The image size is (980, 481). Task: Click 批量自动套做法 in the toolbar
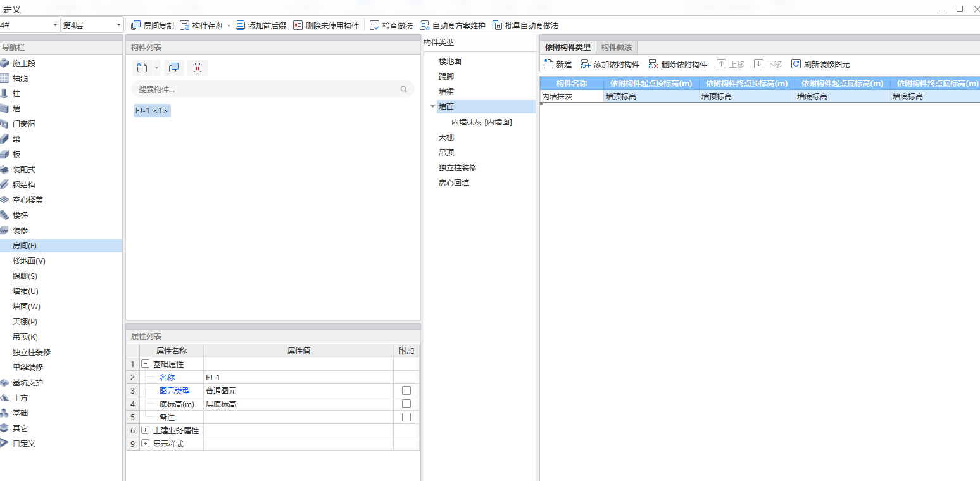[525, 25]
